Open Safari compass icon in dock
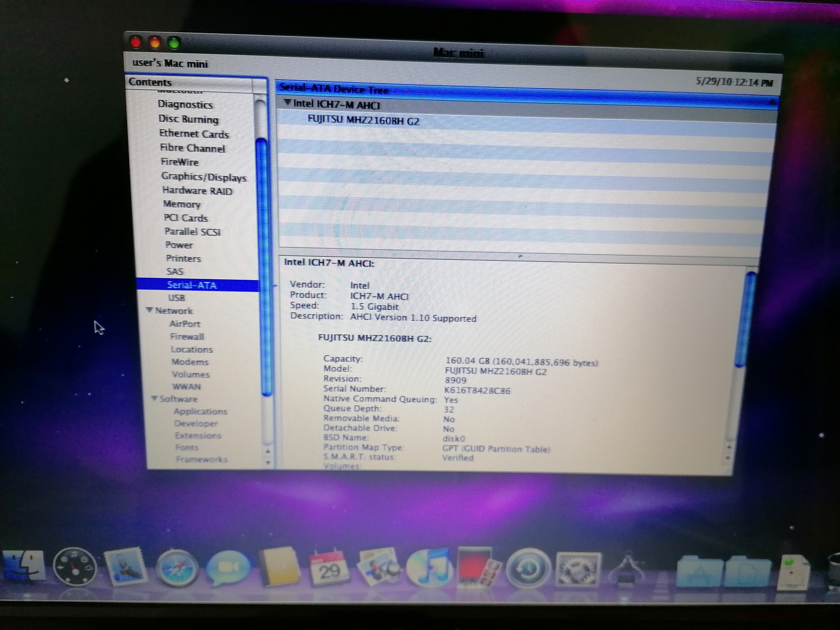The height and width of the screenshot is (630, 840). [x=177, y=568]
